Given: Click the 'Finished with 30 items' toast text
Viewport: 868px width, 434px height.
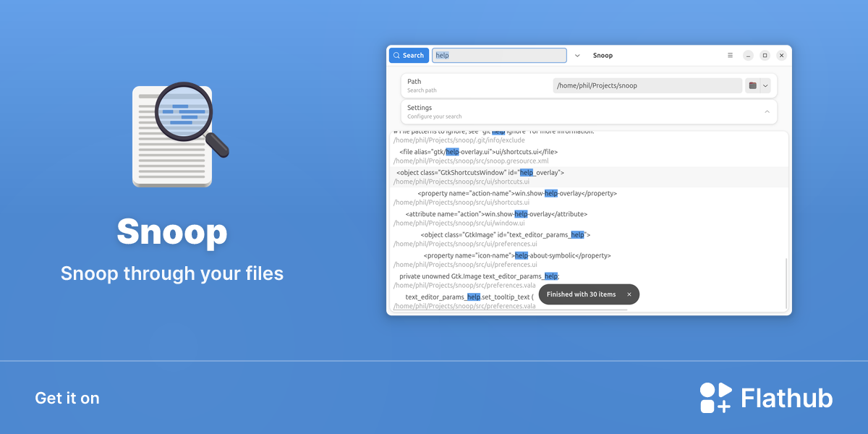Looking at the screenshot, I should [x=581, y=294].
